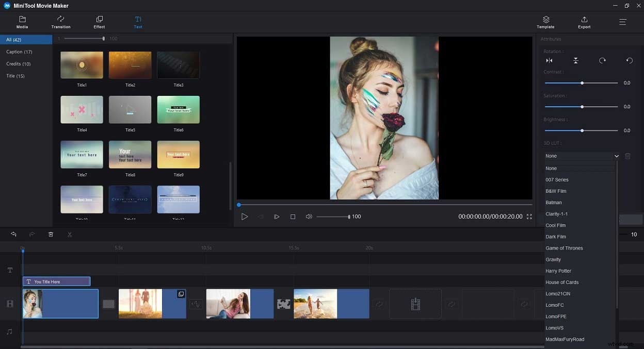Undo the last edit

(x=13, y=234)
